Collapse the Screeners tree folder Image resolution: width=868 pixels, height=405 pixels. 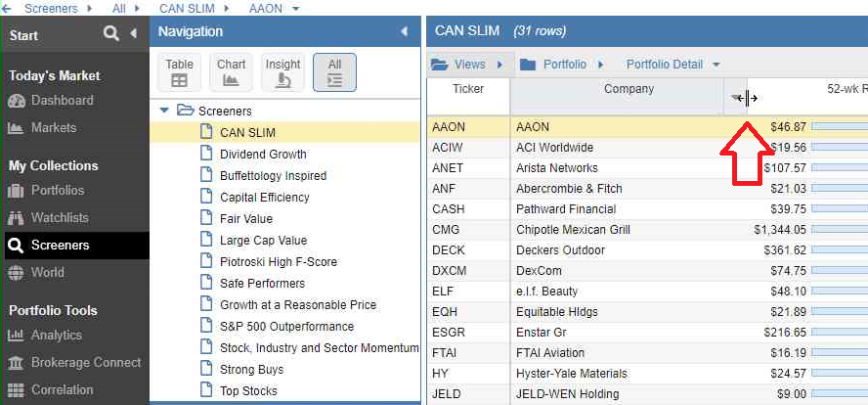pos(164,111)
